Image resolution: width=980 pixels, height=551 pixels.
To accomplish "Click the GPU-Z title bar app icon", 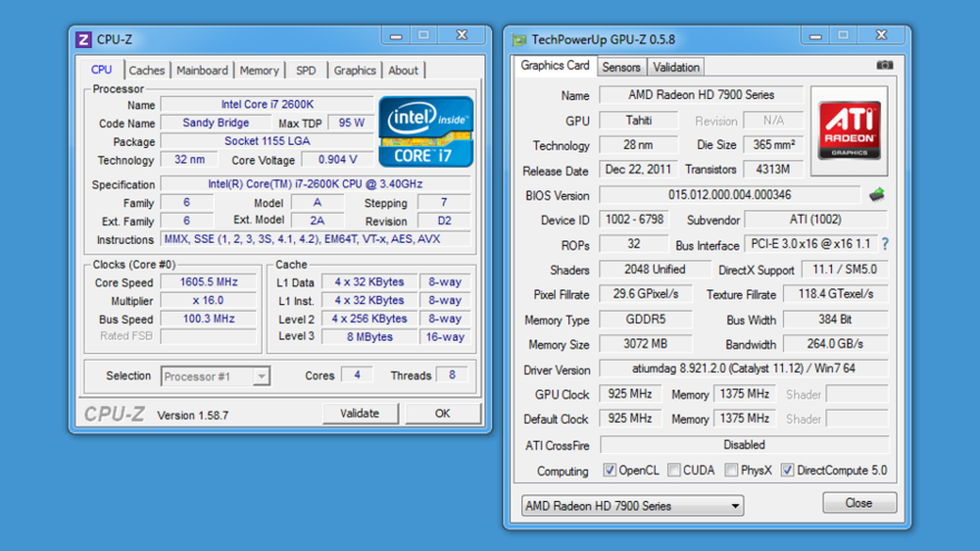I will point(518,40).
